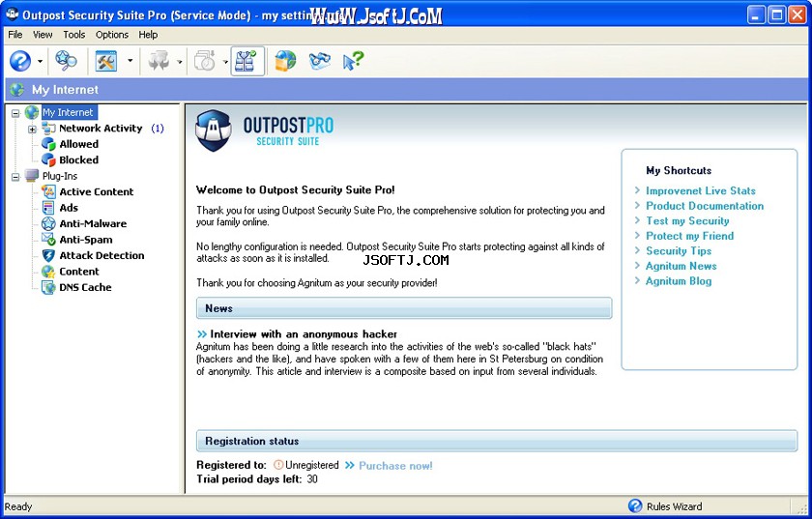Open the Options menu
This screenshot has width=812, height=519.
click(112, 35)
